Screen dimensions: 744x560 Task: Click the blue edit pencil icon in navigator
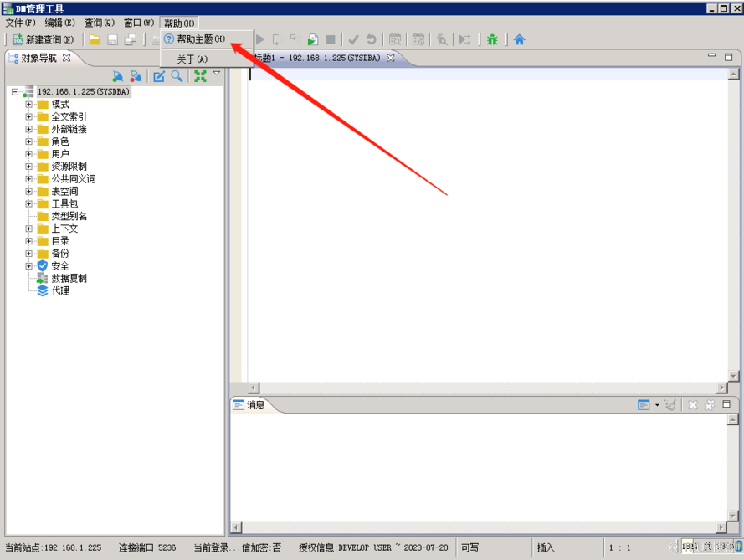coord(159,76)
